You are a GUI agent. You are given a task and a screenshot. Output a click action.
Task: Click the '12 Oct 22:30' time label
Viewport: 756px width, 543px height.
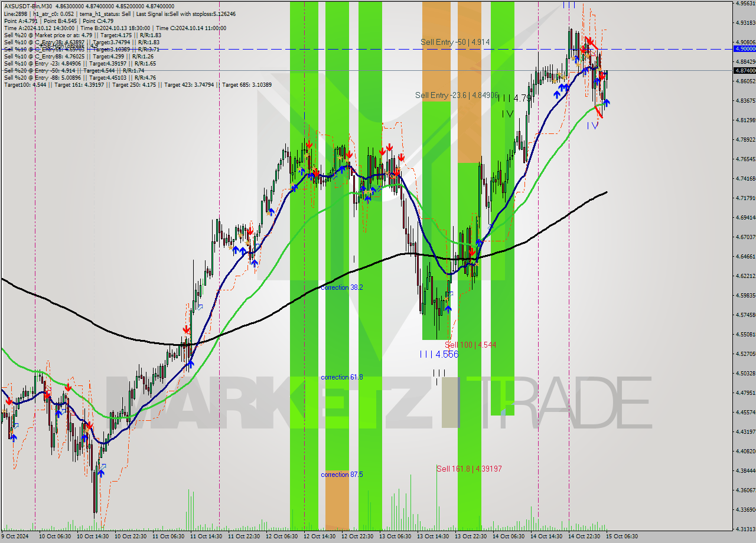pos(357,537)
